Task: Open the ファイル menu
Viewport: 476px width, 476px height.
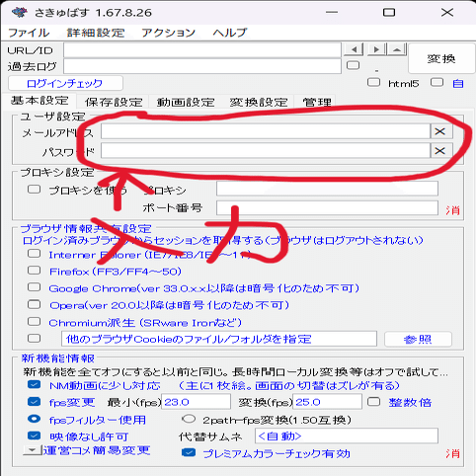Action: click(x=29, y=33)
